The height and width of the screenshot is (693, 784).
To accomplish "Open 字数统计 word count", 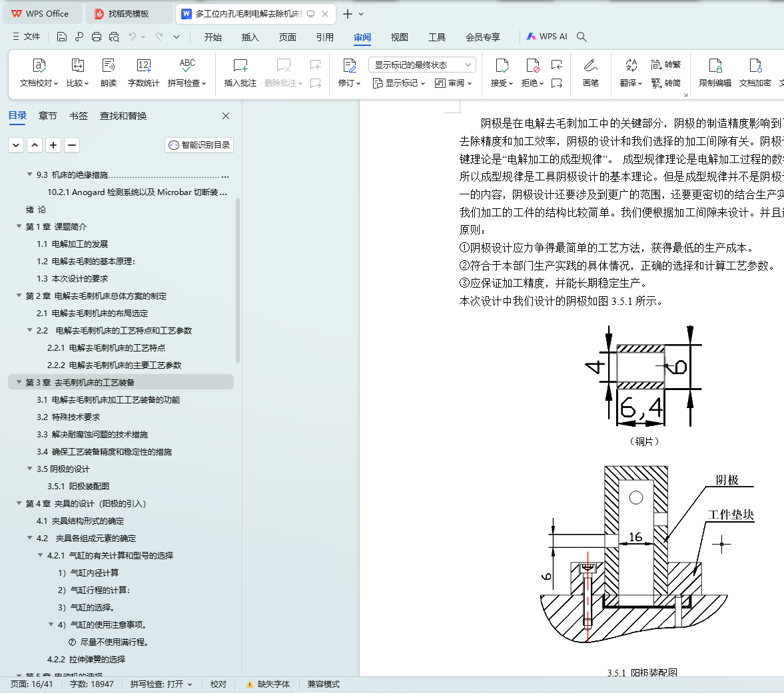I will (143, 73).
